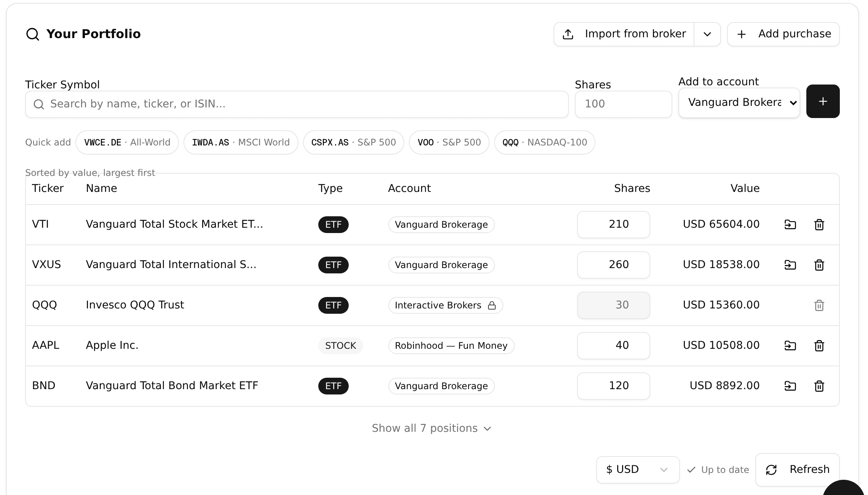Click value USD 65604.00
Viewport: 868px width, 495px height.
[x=721, y=224]
